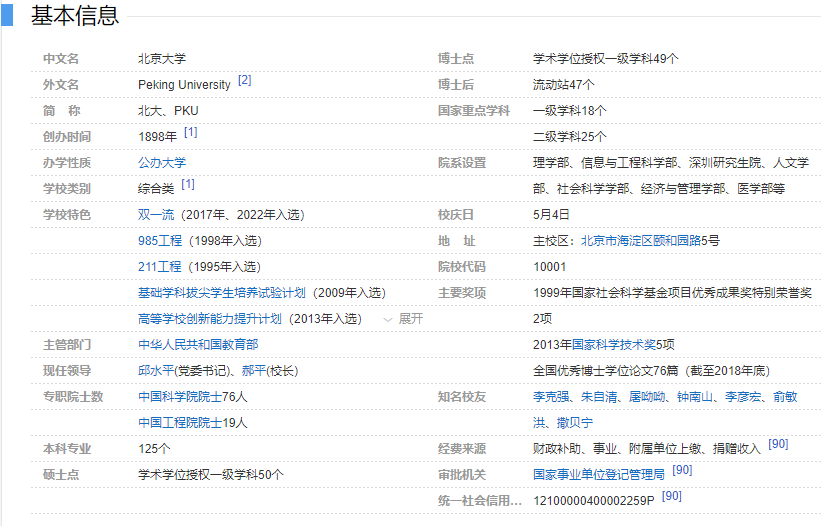This screenshot has width=834, height=526.
Task: Open 基础学科拔尖学生培养试验计划 link
Action: click(222, 293)
